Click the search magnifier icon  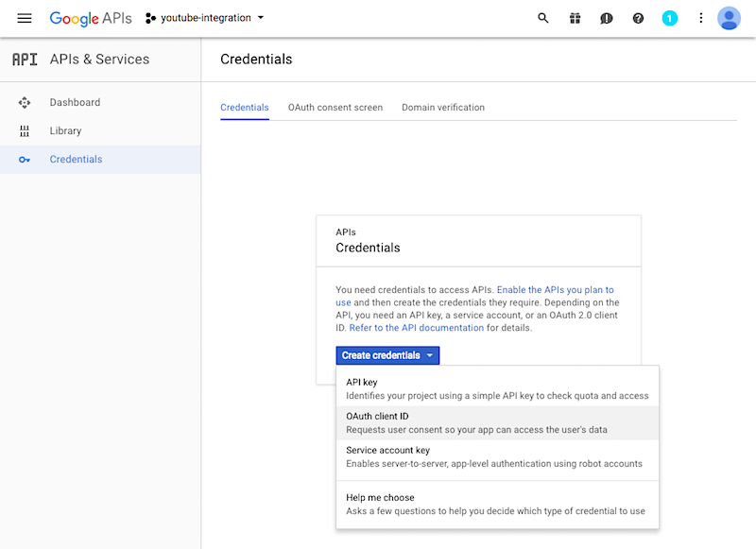(x=543, y=18)
